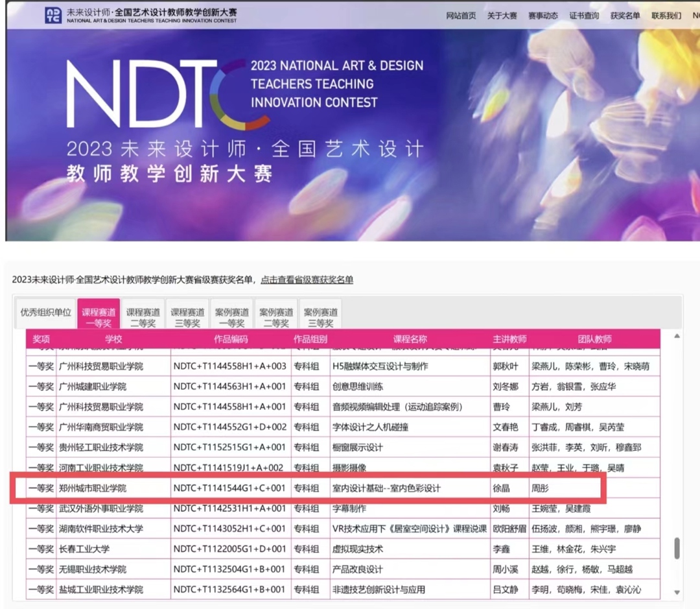Open the 联系我们 menu item
The height and width of the screenshot is (609, 700).
[x=665, y=16]
